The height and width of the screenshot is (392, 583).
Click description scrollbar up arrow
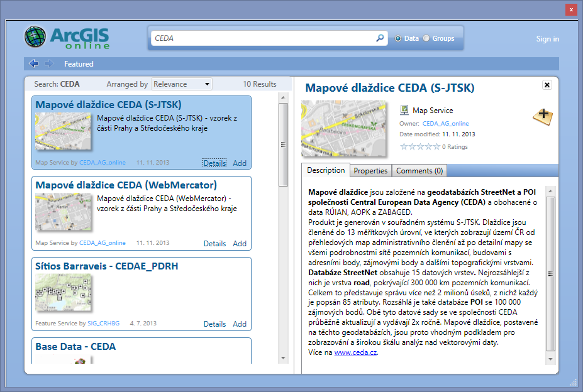pyautogui.click(x=550, y=191)
